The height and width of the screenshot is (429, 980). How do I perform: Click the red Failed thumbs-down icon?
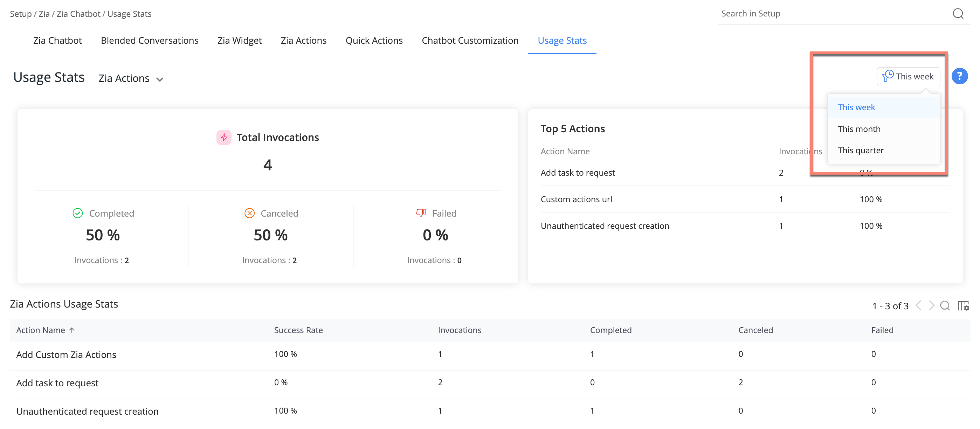pos(421,213)
